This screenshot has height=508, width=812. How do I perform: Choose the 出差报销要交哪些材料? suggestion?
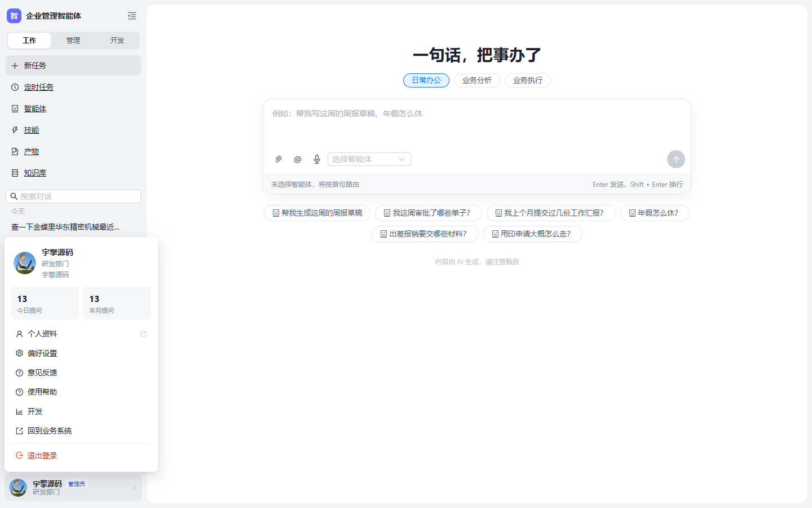click(x=425, y=234)
